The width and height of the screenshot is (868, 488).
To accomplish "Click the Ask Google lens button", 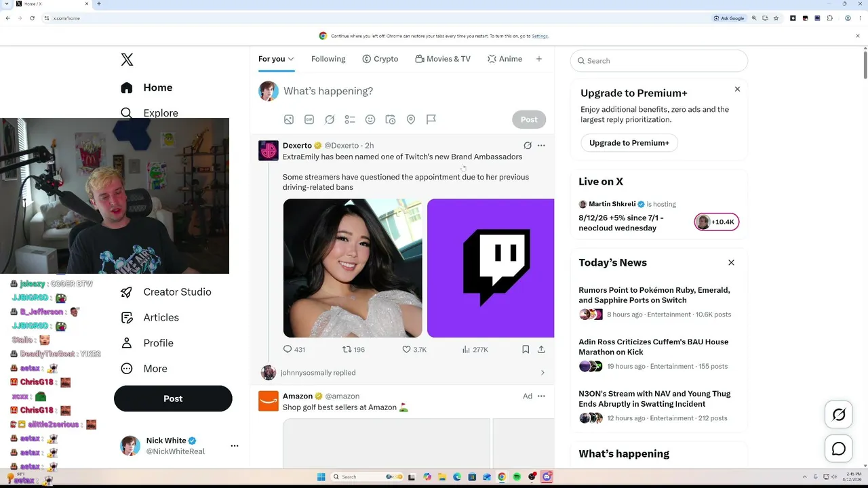I will [729, 18].
